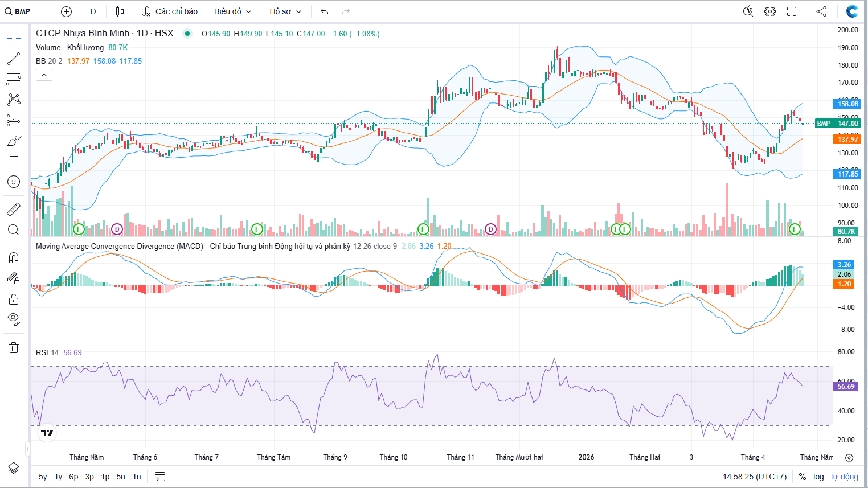Switch to 1y time range

point(58,477)
